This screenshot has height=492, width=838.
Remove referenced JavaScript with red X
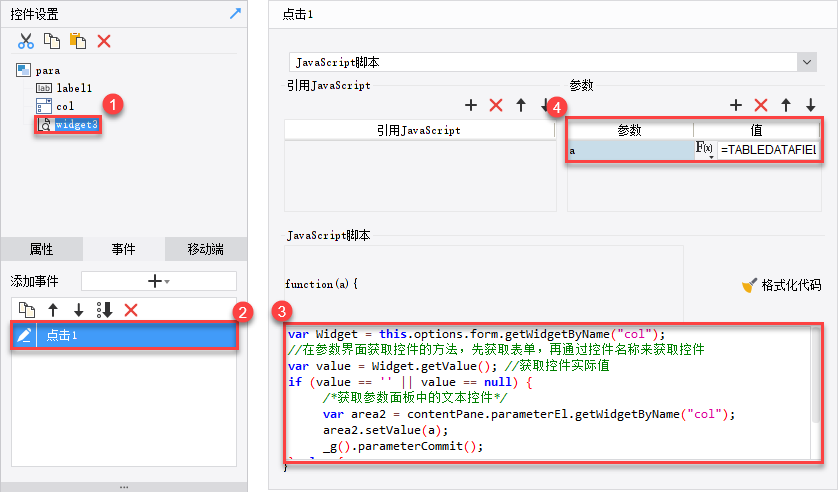(496, 105)
